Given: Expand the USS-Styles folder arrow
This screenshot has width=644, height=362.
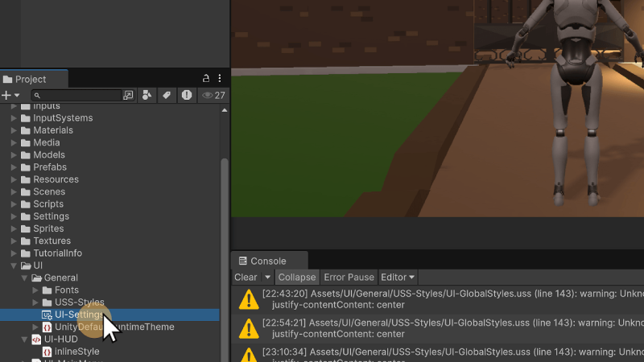Looking at the screenshot, I should pyautogui.click(x=35, y=302).
